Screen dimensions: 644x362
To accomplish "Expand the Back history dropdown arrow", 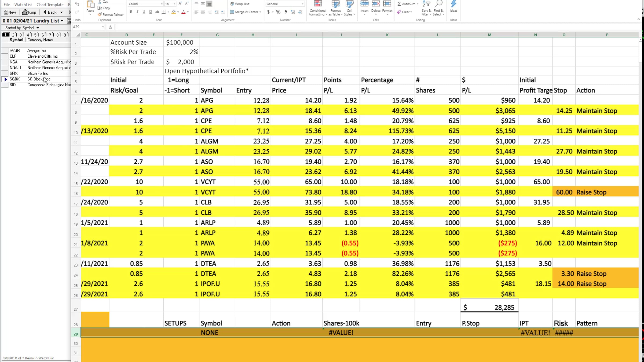I will click(61, 12).
